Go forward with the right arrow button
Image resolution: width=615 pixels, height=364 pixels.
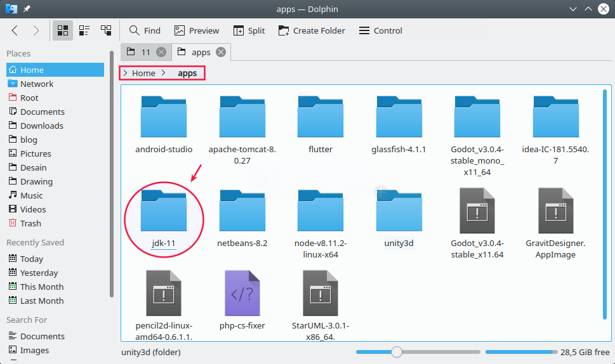(36, 30)
